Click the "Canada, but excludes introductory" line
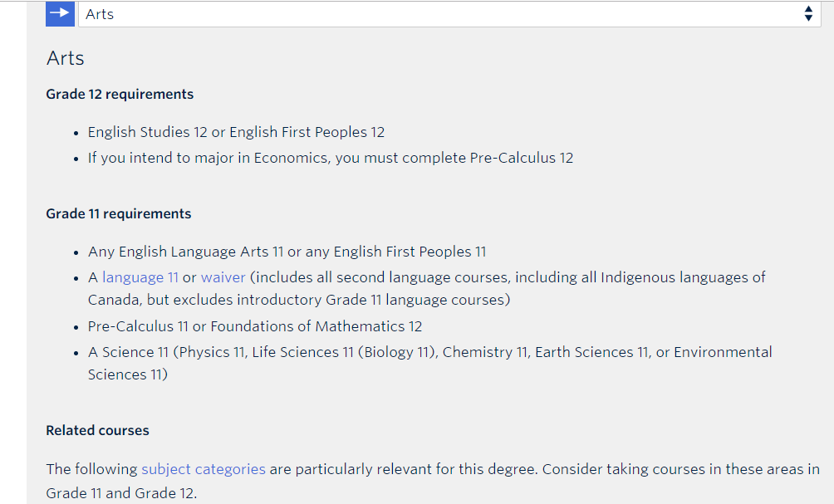 299,300
